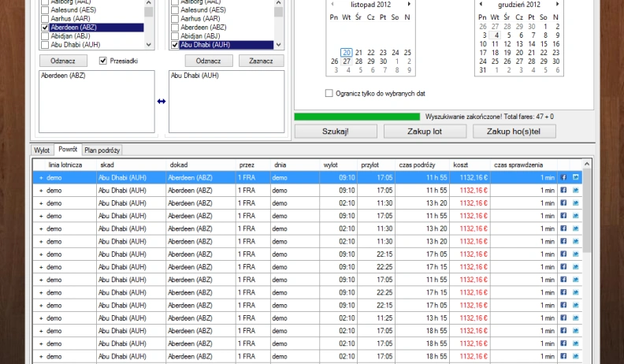Click down arrow of origin airport list scrollbar
This screenshot has height=364, width=624.
(149, 45)
